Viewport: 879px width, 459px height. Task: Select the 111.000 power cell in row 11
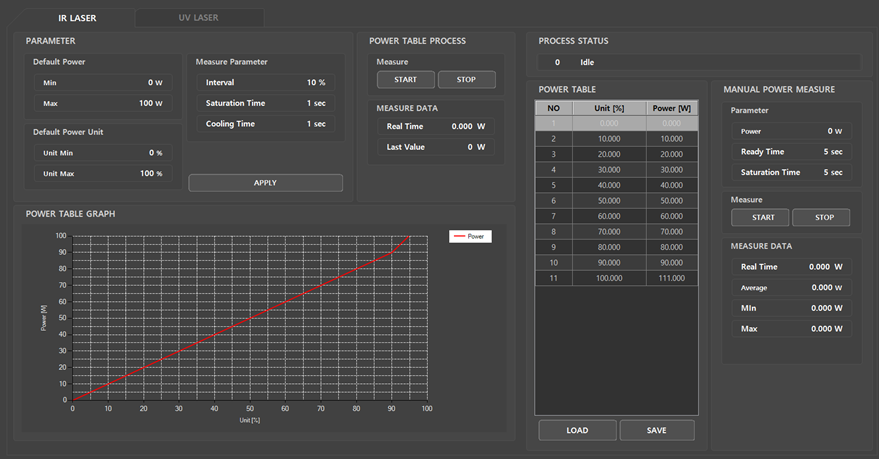tap(672, 278)
